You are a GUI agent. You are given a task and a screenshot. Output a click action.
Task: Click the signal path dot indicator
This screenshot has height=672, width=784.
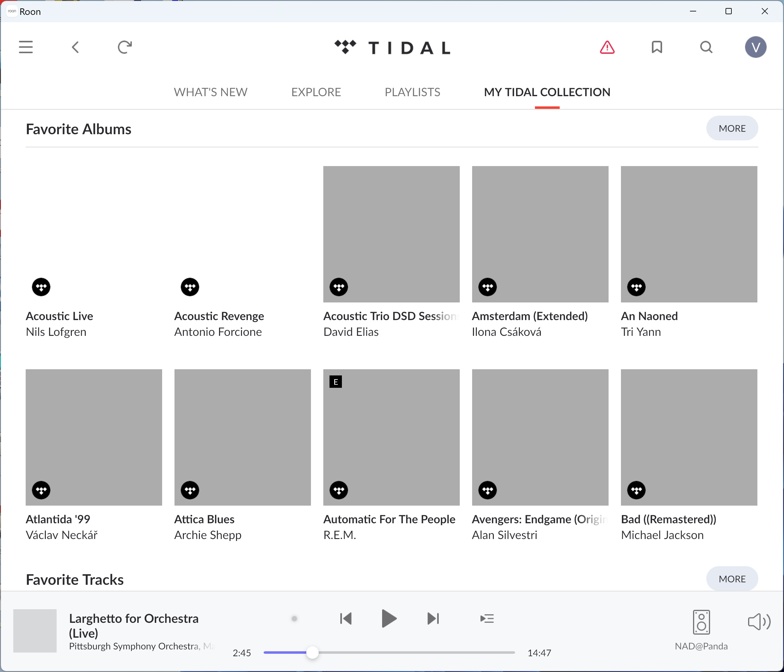click(294, 619)
